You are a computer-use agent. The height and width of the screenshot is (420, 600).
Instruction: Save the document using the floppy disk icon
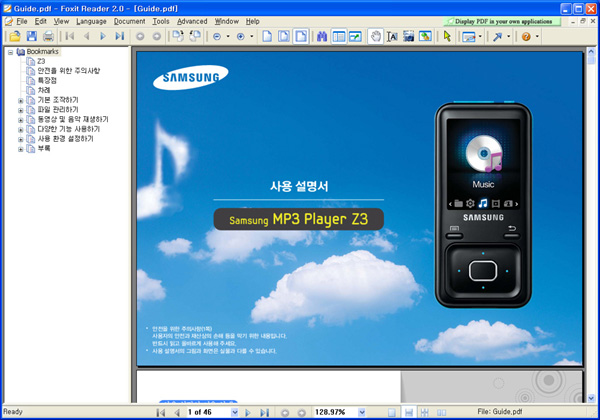(32, 36)
